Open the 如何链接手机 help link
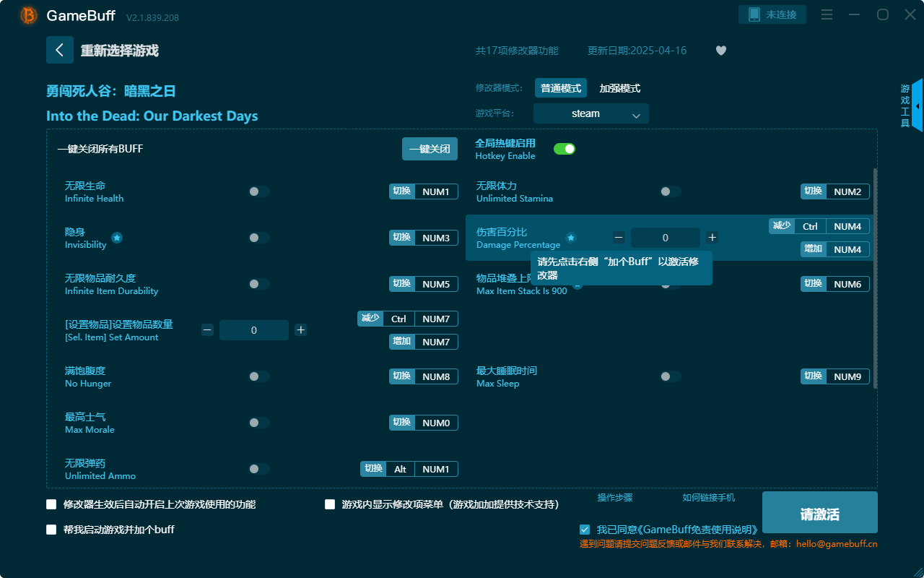The height and width of the screenshot is (578, 924). (708, 498)
